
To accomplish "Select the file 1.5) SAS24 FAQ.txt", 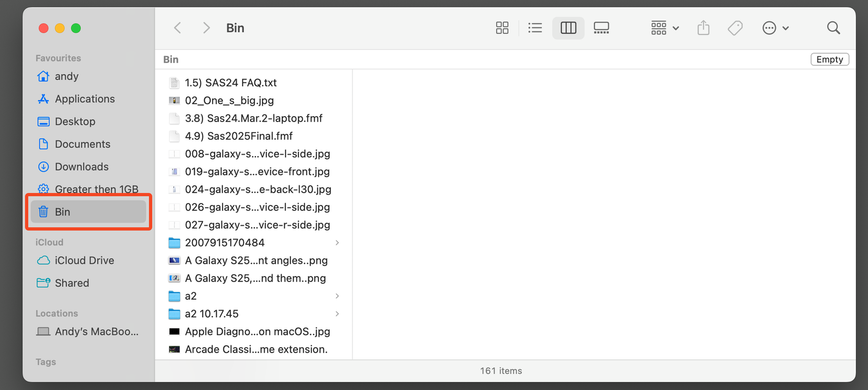I will [x=230, y=83].
